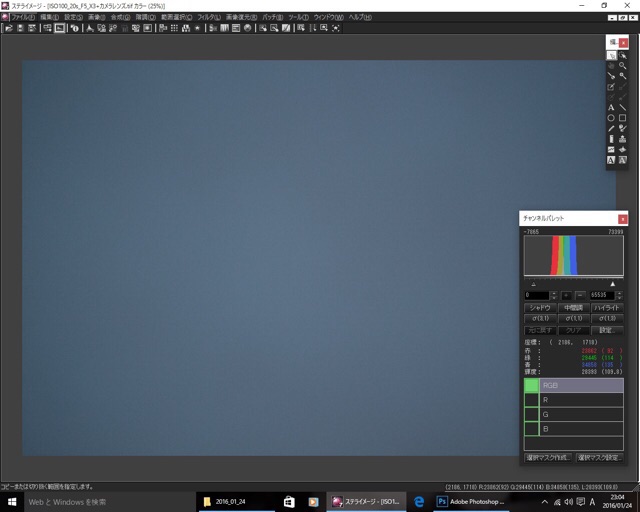Select the arrow pointer with sparkle tool
Viewport: 640px width, 512px height.
pos(622,55)
